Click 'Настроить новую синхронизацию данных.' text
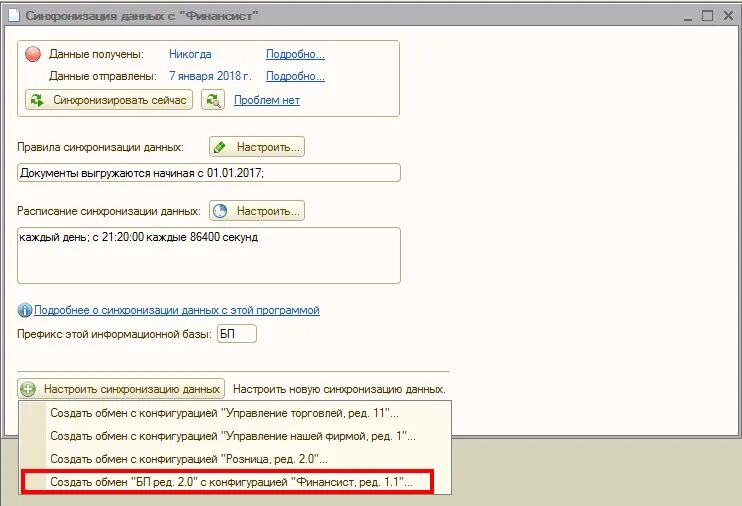Viewport: 742px width, 506px height. (339, 389)
